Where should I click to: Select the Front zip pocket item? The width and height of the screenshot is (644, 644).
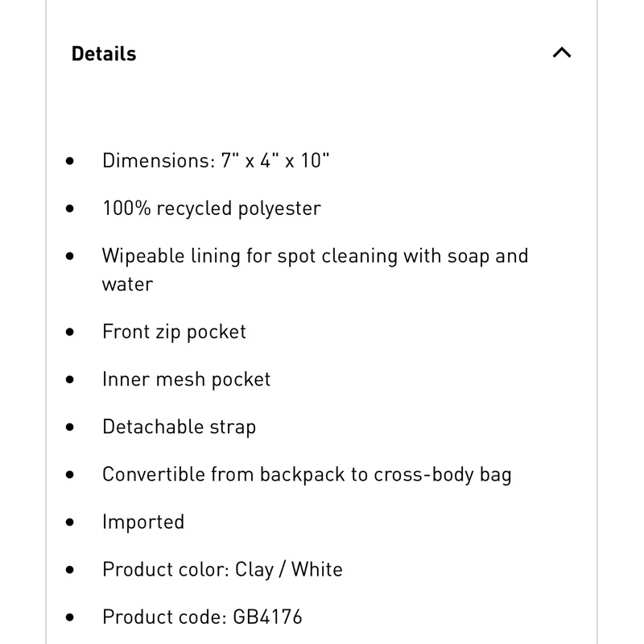point(174,332)
